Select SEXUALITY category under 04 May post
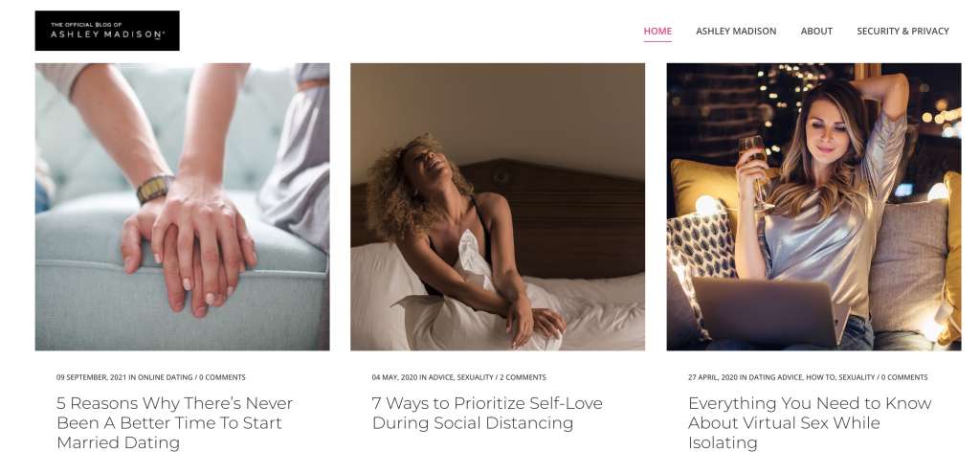 (475, 377)
